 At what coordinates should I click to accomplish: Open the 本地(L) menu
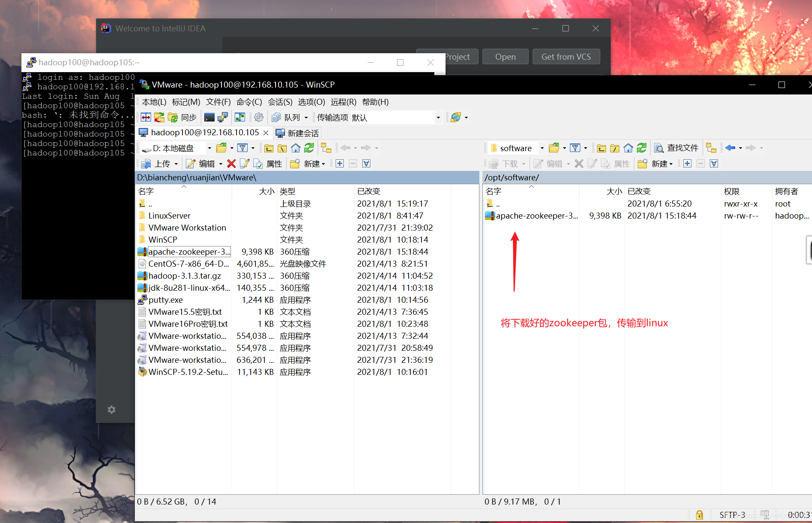pos(154,102)
